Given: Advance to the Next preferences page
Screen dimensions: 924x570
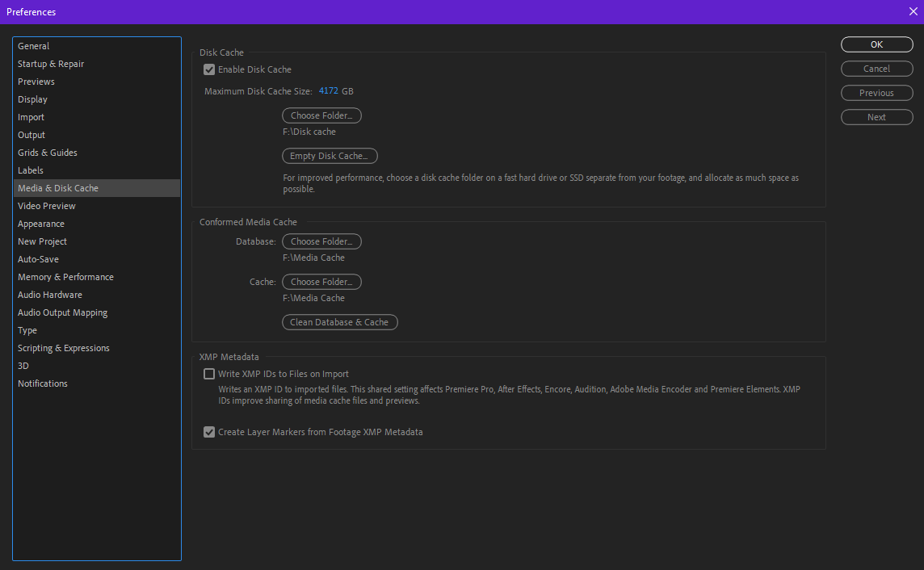Looking at the screenshot, I should point(876,116).
